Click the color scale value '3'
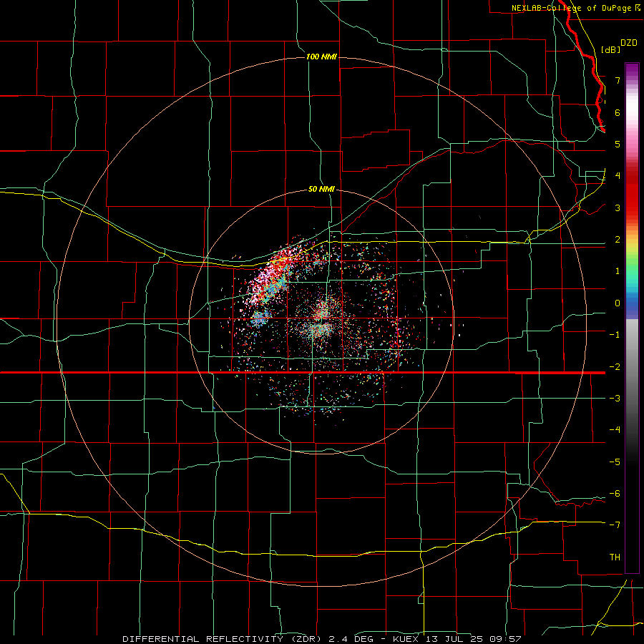The height and width of the screenshot is (644, 644). coord(618,208)
